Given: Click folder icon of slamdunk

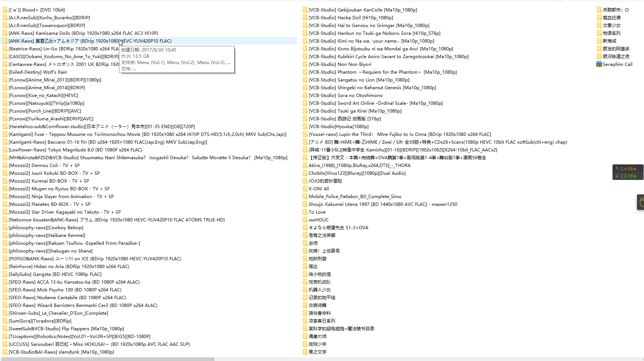Looking at the screenshot, I should (x=5, y=352).
